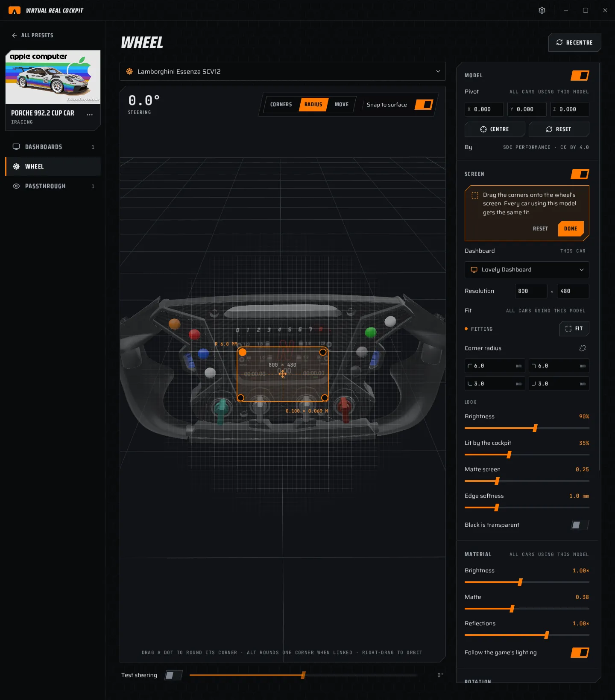Click the link corner radius icon
615x700 pixels.
pos(583,348)
